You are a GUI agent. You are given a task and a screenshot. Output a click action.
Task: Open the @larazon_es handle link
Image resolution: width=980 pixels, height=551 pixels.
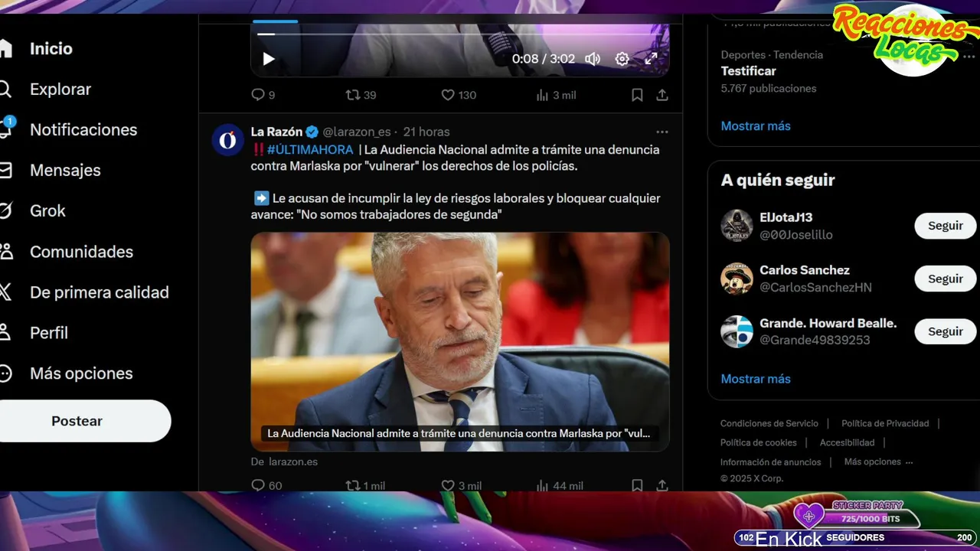pos(357,132)
